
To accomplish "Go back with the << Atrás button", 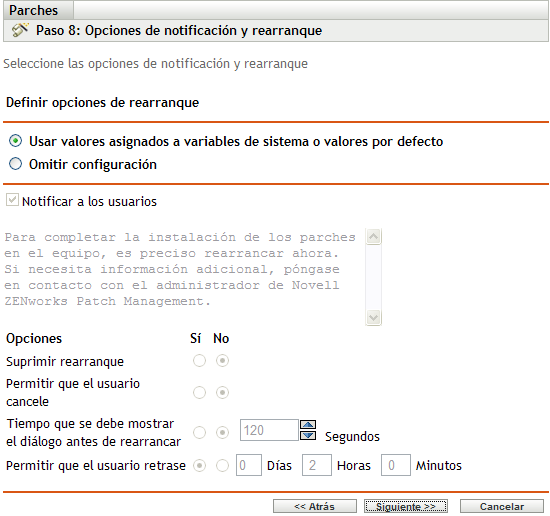I will tap(315, 507).
